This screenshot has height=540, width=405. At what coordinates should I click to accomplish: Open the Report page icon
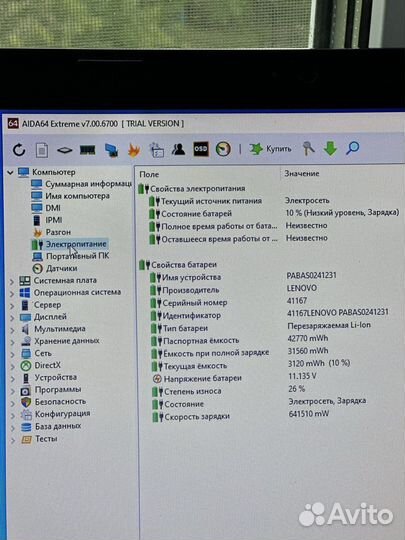point(42,150)
